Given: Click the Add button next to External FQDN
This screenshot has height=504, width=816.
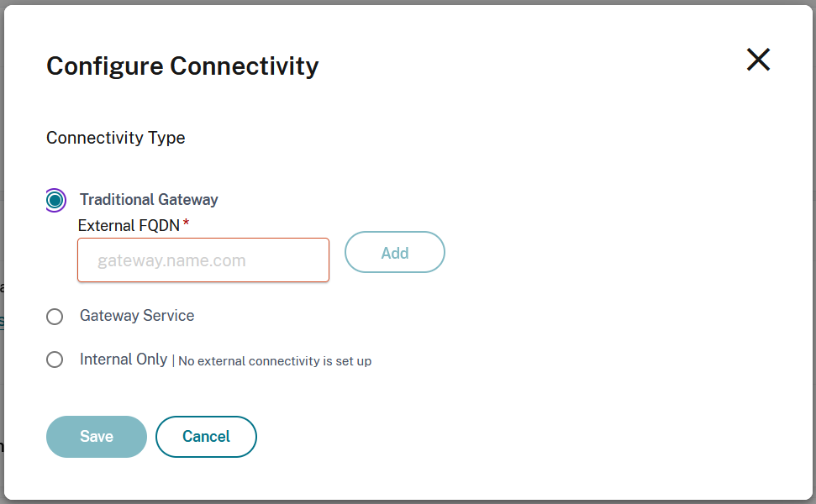Looking at the screenshot, I should coord(394,252).
